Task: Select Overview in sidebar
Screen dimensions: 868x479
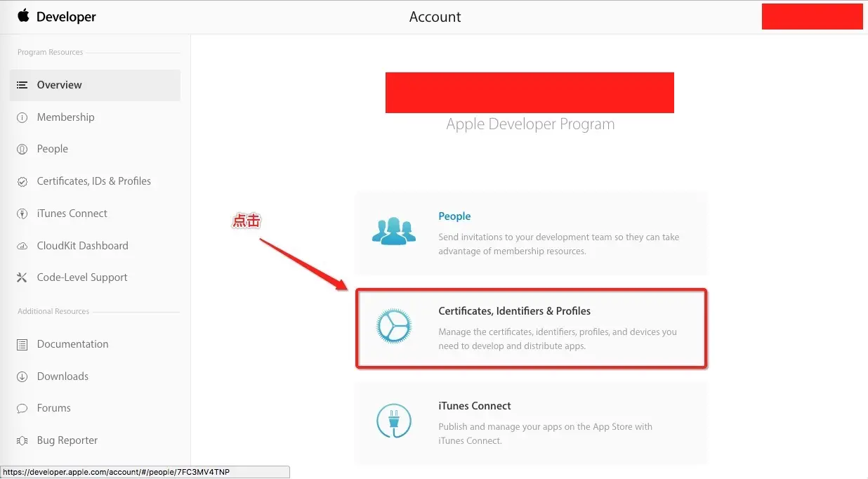Action: coord(95,85)
